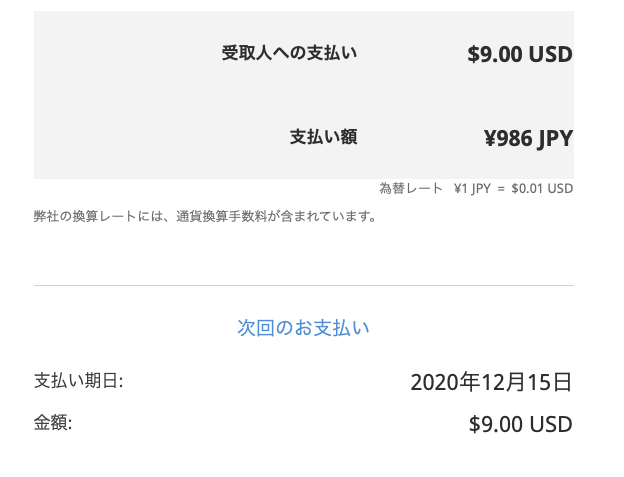Image resolution: width=624 pixels, height=477 pixels.
Task: Click the 受取人への支払い label
Action: (289, 53)
